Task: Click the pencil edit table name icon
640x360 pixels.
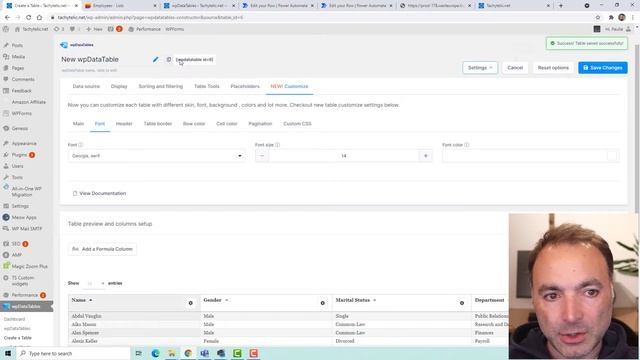Action: 156,60
